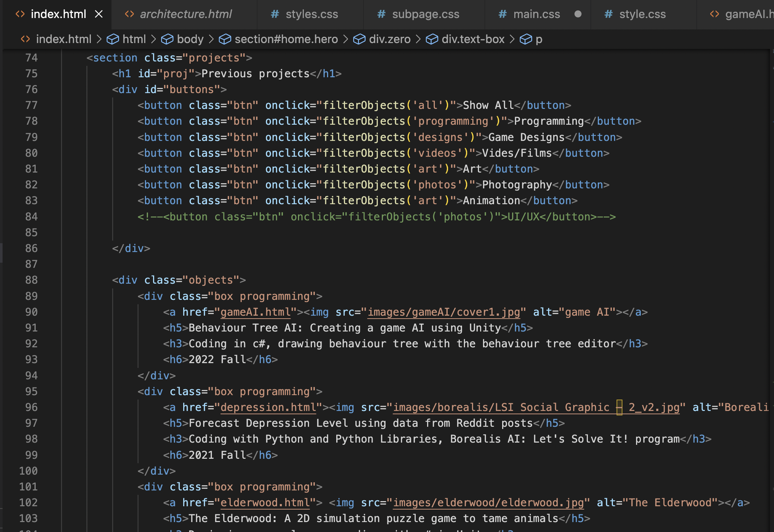774x532 pixels.
Task: Click the 'projects' class name on line 74
Action: coord(214,58)
